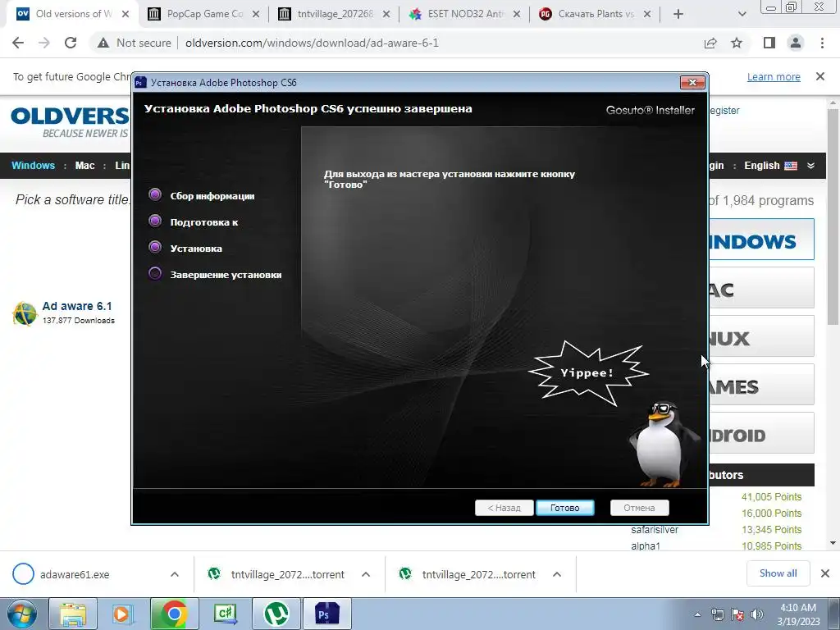840x630 pixels.
Task: Switch to ESET NOD32 Antivirus tab
Action: 465,14
